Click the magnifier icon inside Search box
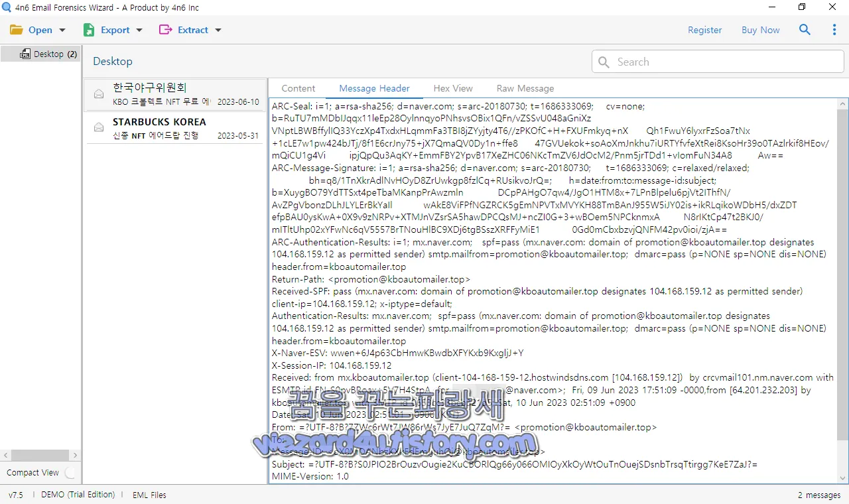 pyautogui.click(x=604, y=62)
